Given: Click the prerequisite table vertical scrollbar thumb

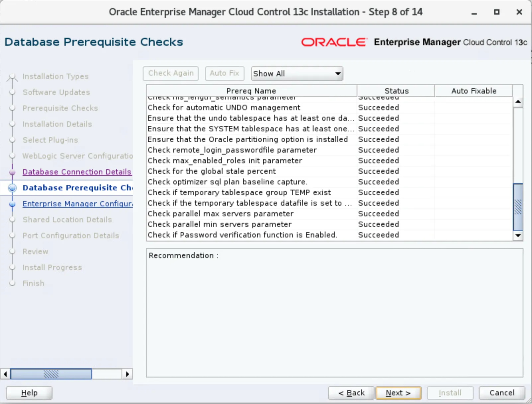Looking at the screenshot, I should click(x=518, y=207).
